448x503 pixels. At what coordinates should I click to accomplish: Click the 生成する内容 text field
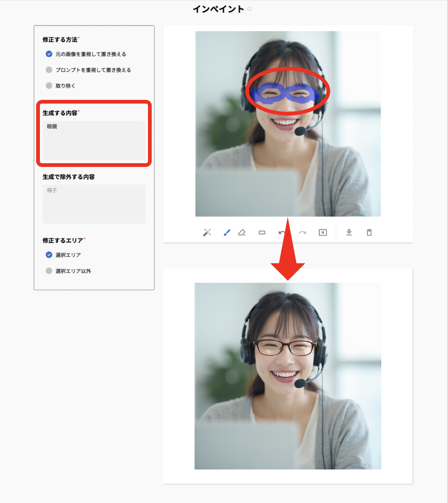[94, 140]
